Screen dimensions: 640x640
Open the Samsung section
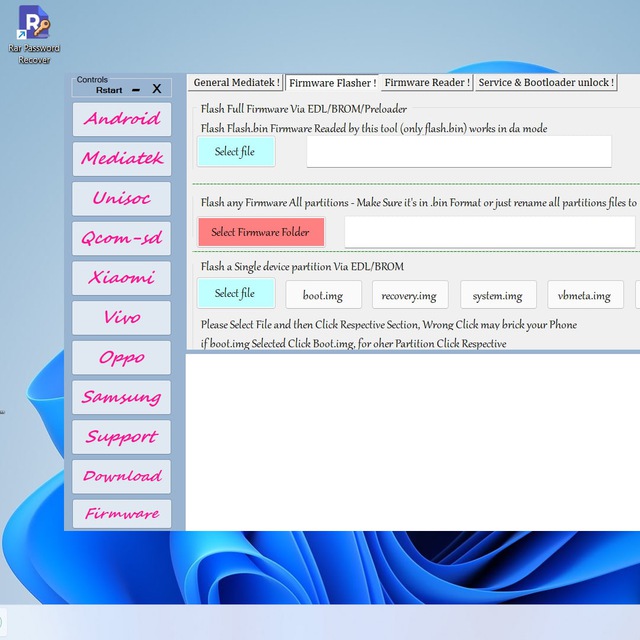122,397
